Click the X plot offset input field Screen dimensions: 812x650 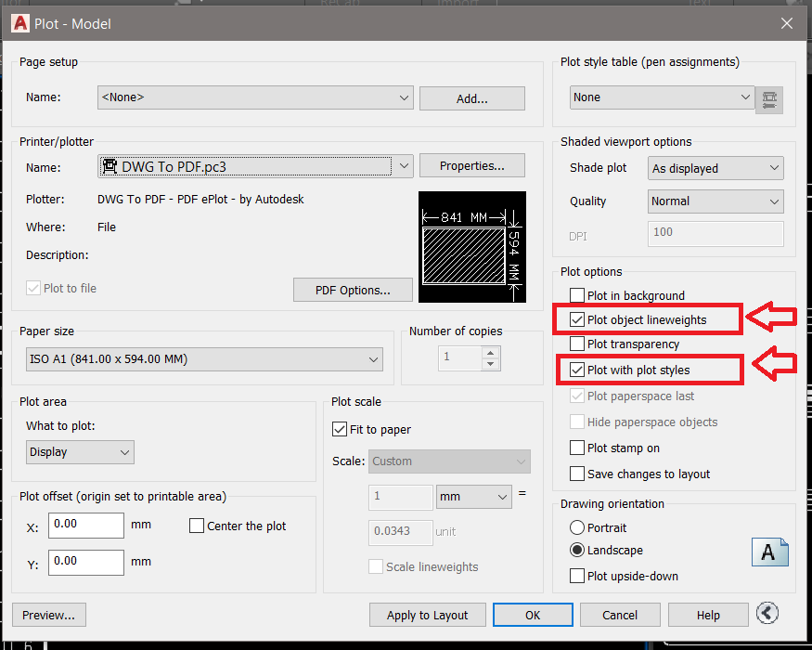point(85,526)
